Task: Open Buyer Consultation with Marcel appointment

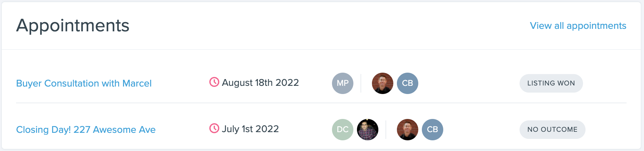Action: pyautogui.click(x=84, y=83)
